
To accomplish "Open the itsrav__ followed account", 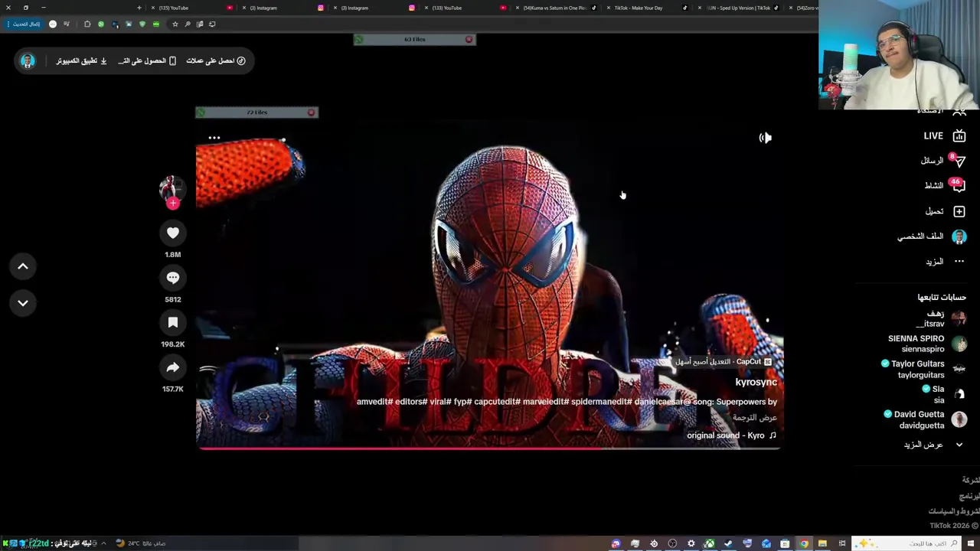I will click(x=941, y=318).
